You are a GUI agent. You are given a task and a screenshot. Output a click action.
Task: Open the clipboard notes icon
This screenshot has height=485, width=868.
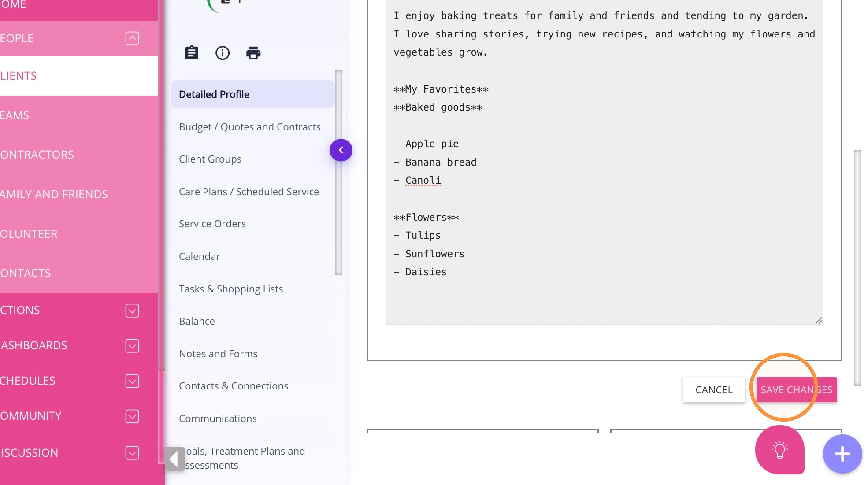coord(192,53)
